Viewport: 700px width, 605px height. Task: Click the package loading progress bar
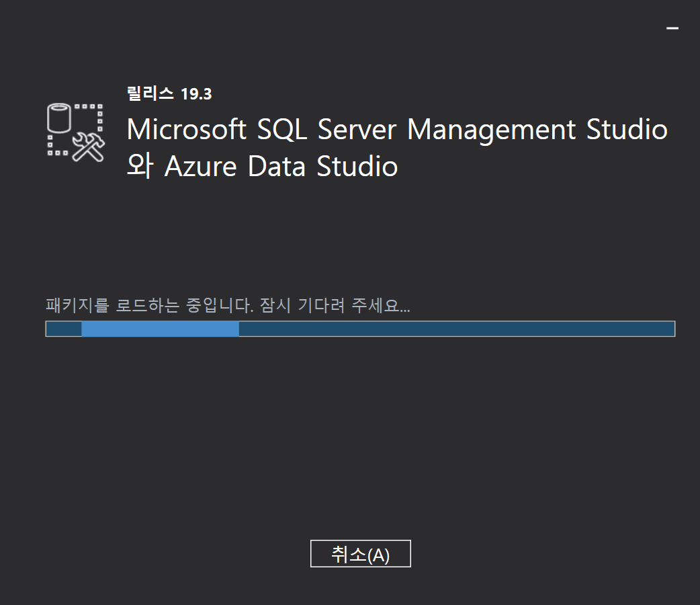coord(360,329)
